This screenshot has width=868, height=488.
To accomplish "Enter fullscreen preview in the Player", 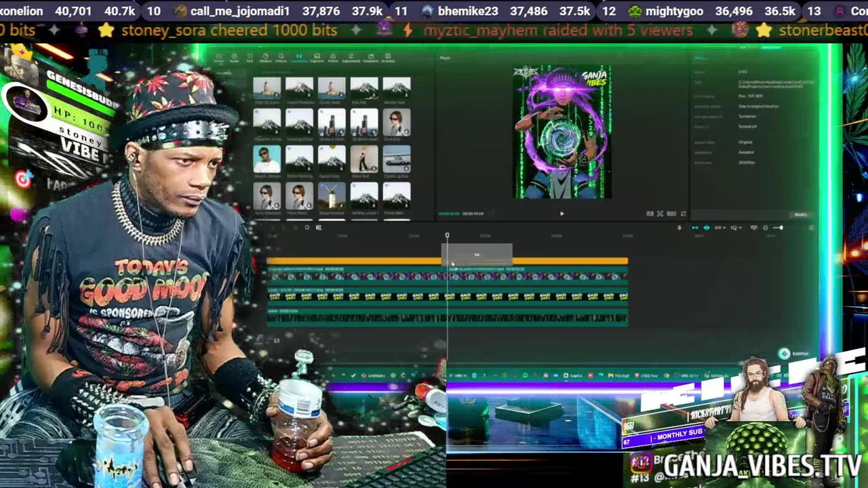I will tap(684, 213).
